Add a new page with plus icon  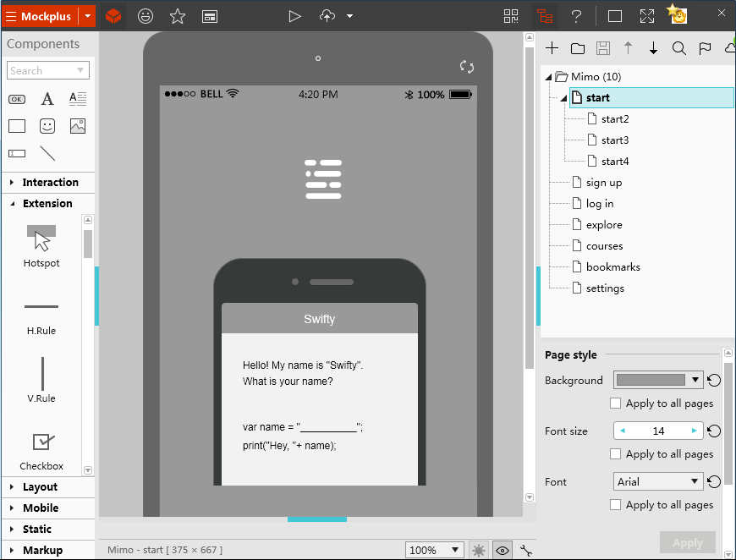point(552,48)
